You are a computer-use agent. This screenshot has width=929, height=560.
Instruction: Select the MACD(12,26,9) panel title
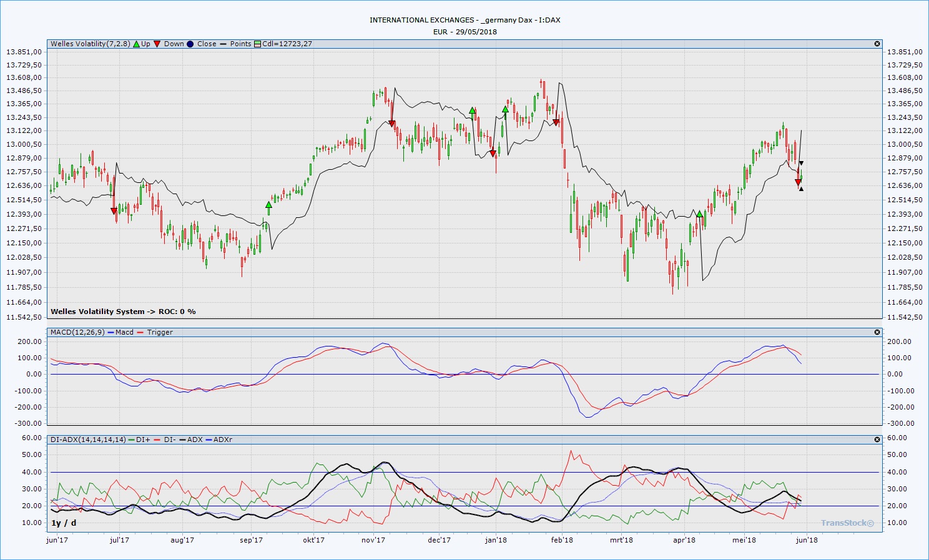(77, 332)
